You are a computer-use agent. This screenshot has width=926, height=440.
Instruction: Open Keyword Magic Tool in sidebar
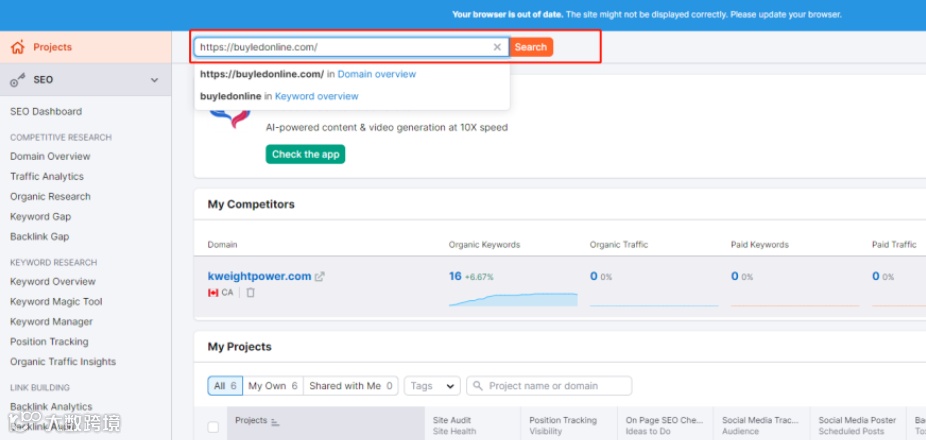(56, 302)
